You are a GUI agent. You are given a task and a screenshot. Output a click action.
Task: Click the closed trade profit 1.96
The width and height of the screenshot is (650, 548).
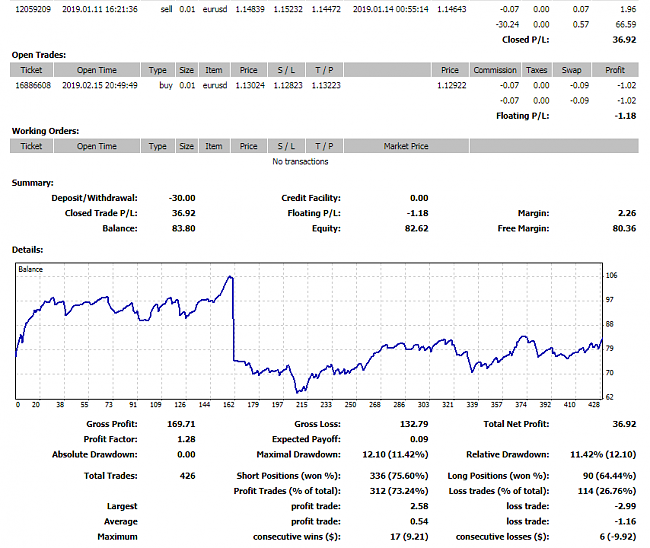pyautogui.click(x=628, y=9)
